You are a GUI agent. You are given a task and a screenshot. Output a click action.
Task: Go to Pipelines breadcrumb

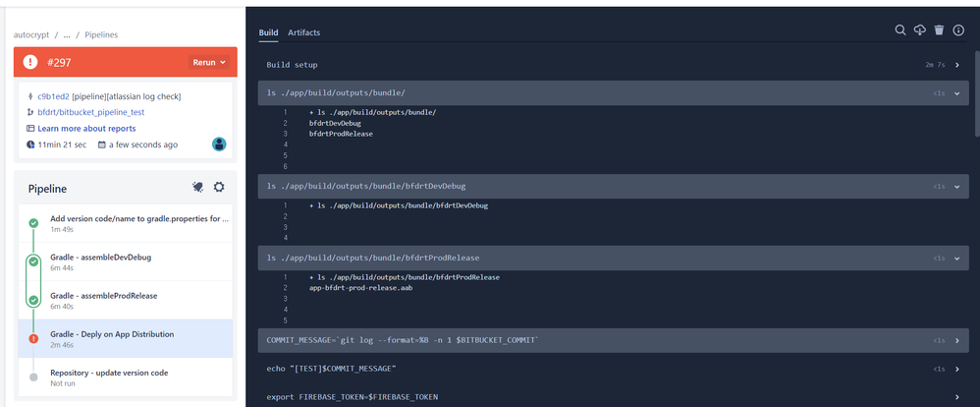click(x=101, y=35)
